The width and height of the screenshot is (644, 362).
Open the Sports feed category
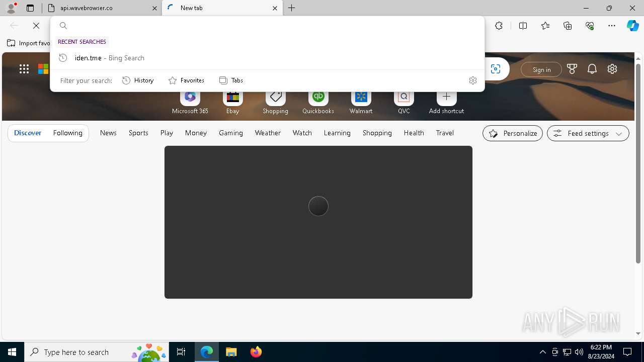point(138,133)
